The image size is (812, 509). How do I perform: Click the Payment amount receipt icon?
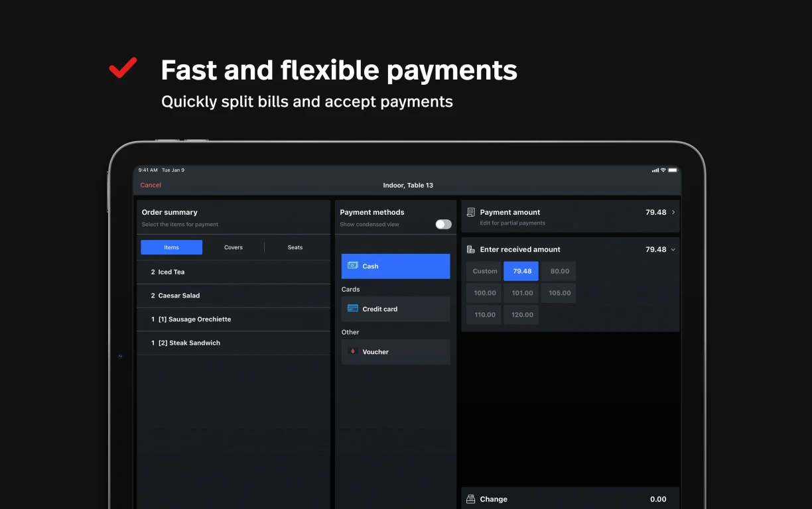pos(471,212)
